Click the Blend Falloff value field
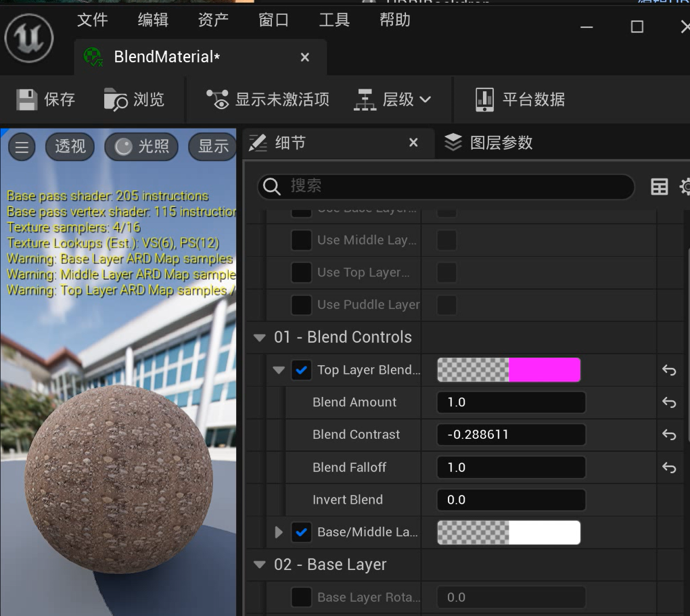The image size is (690, 616). (511, 467)
